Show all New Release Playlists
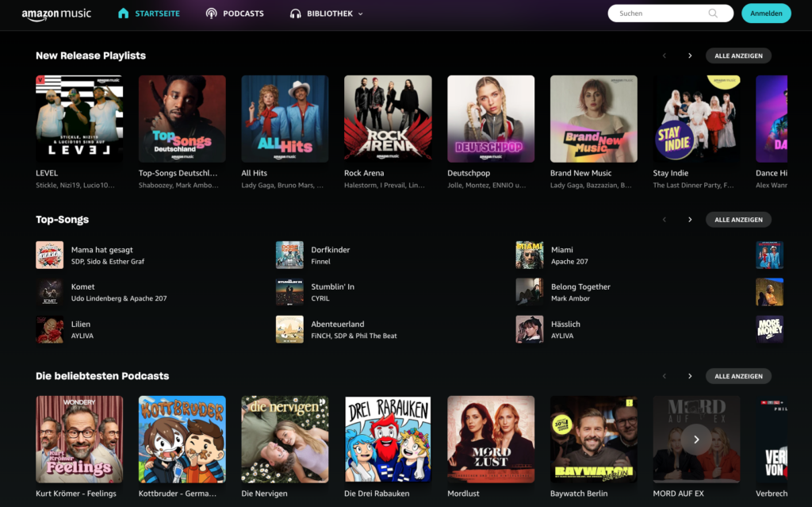Viewport: 812px width, 507px height. [738, 56]
